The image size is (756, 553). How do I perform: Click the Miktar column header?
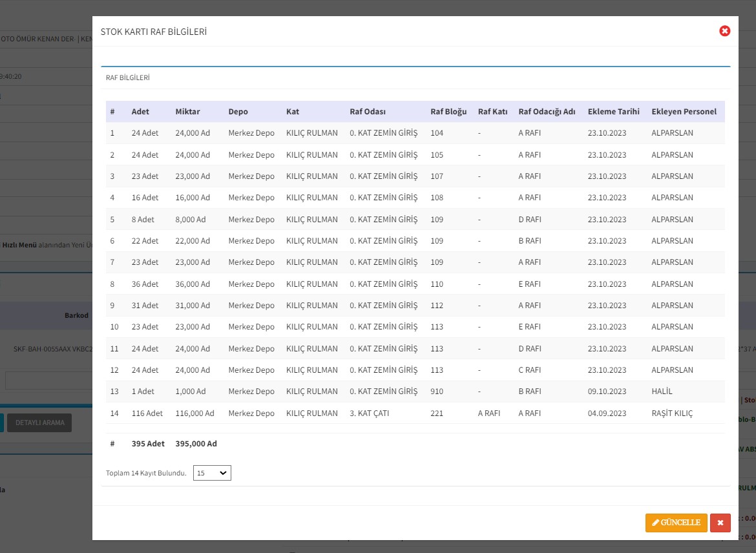point(187,112)
